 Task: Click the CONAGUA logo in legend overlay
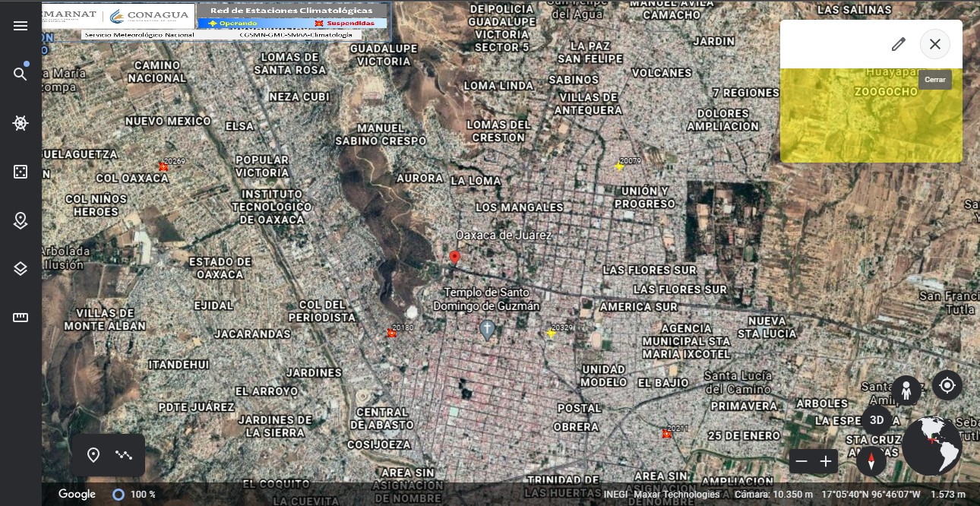(x=150, y=16)
